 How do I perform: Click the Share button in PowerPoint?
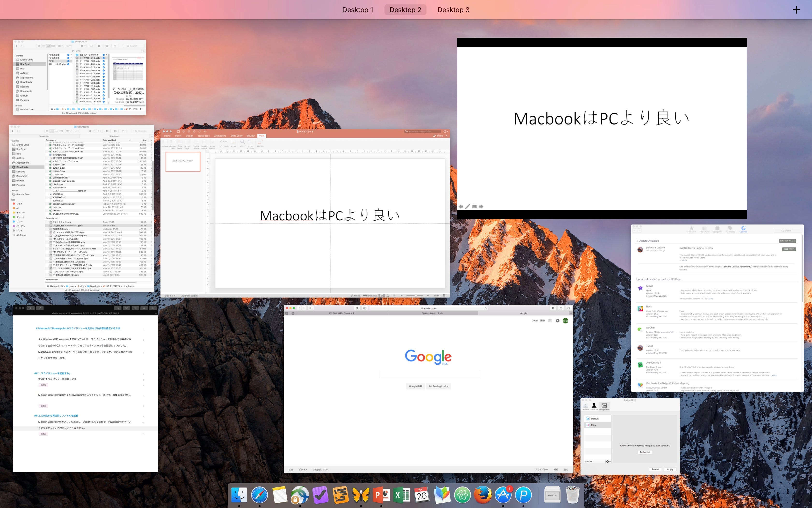pyautogui.click(x=438, y=136)
